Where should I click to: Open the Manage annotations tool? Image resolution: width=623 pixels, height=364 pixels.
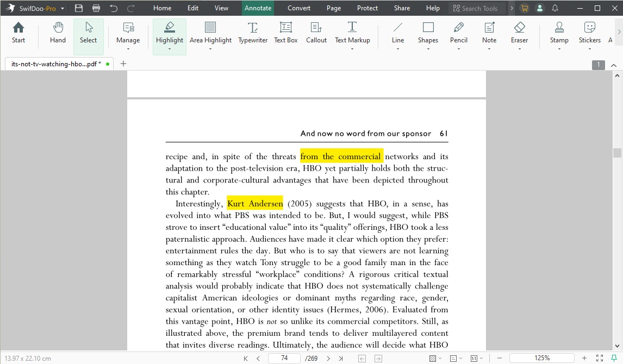128,33
